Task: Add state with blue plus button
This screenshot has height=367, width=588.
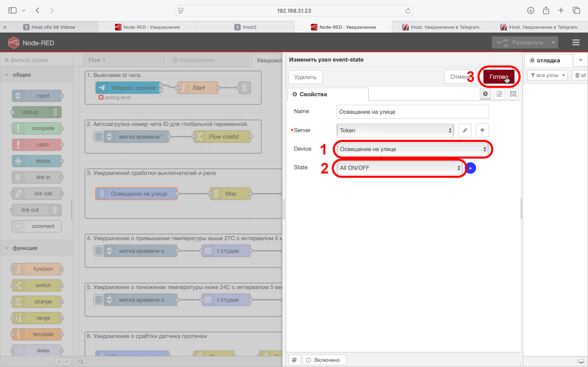Action: 470,168
